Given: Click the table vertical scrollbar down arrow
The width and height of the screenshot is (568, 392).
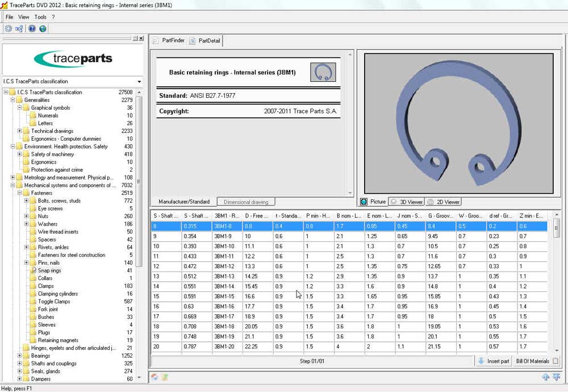Looking at the screenshot, I should (x=557, y=351).
